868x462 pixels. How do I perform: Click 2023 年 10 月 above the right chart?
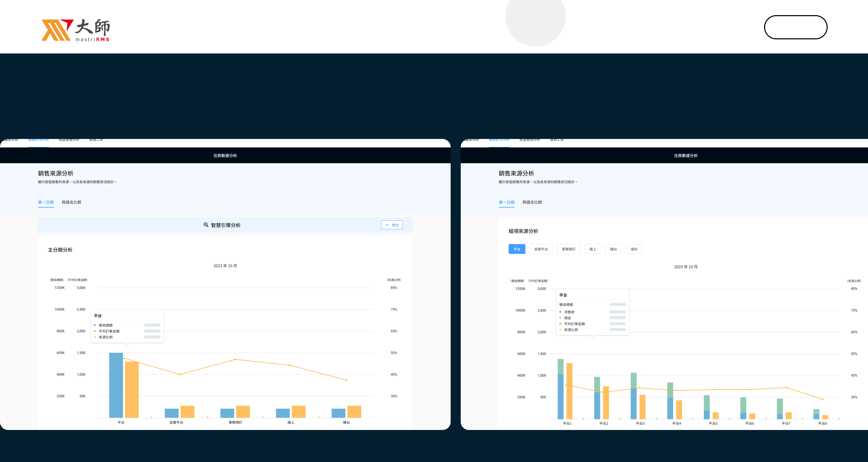click(x=686, y=267)
